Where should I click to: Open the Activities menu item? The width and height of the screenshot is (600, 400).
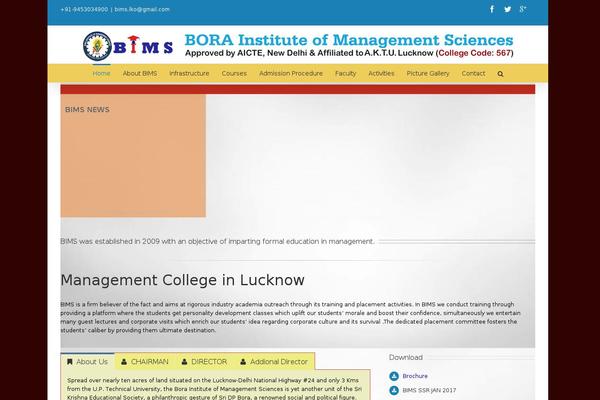tap(381, 73)
